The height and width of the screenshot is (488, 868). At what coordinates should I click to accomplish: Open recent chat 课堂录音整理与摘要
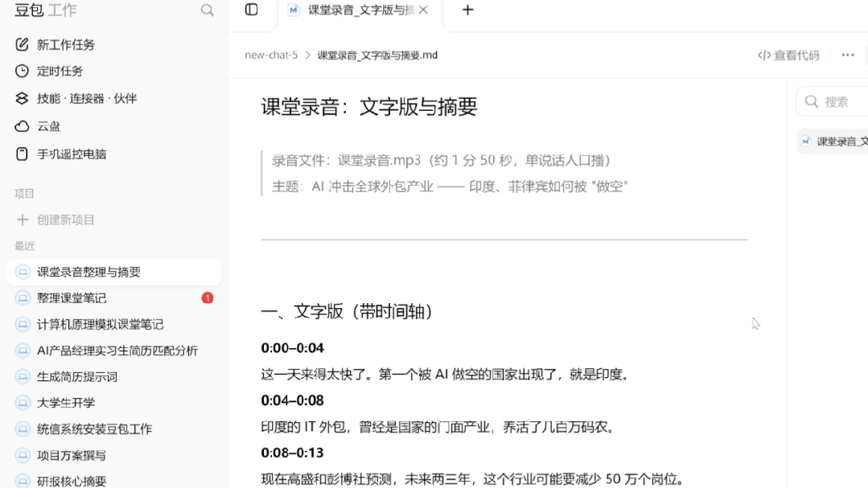[114, 272]
